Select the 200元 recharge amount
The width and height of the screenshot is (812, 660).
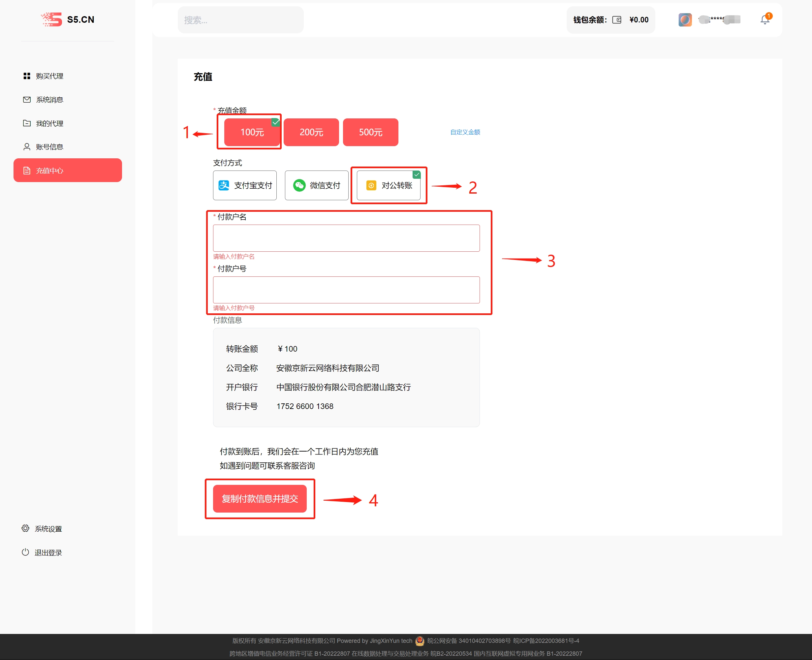tap(311, 132)
